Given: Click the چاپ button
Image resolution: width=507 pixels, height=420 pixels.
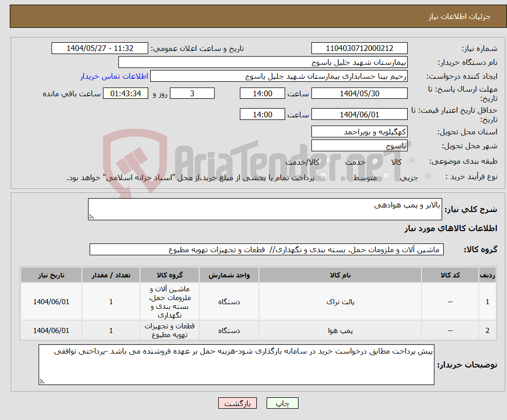Looking at the screenshot, I should pos(283,403).
